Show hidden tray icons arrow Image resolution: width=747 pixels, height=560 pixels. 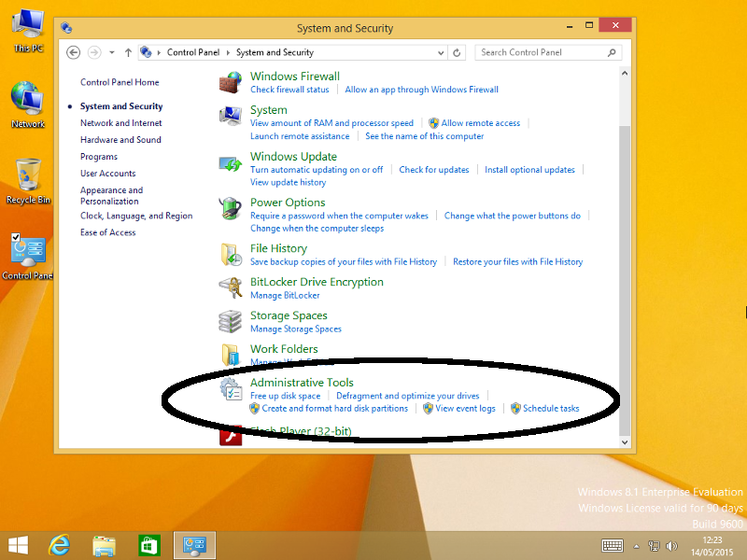(636, 546)
